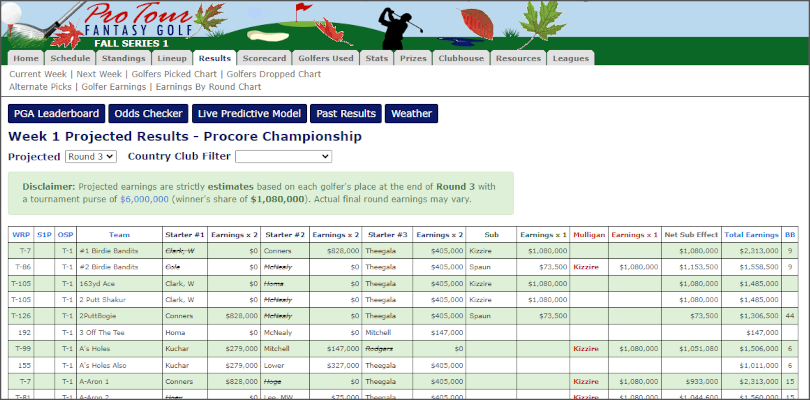
Task: Sort by the OSP column header
Action: 66,235
